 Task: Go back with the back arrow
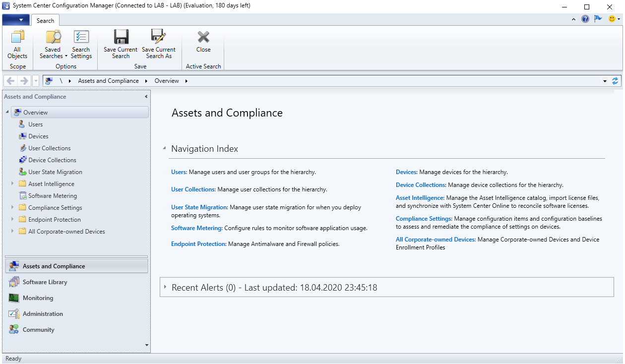pos(10,81)
